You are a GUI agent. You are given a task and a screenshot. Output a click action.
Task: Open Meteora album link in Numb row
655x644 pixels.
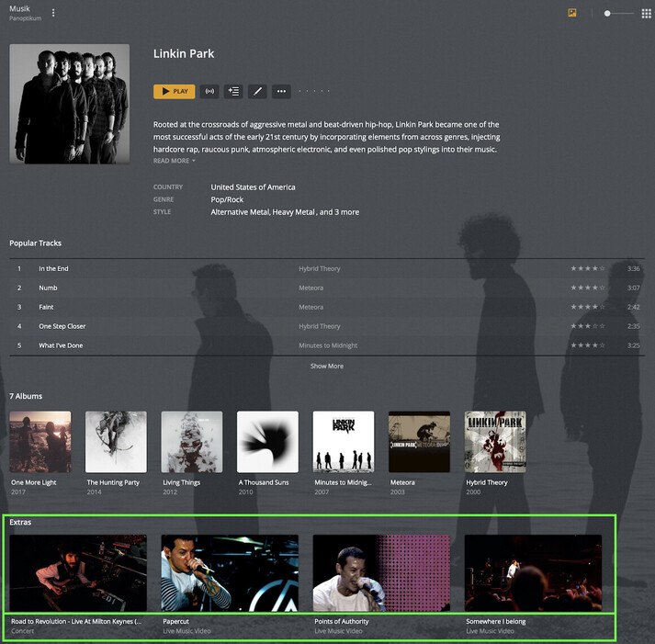click(311, 288)
